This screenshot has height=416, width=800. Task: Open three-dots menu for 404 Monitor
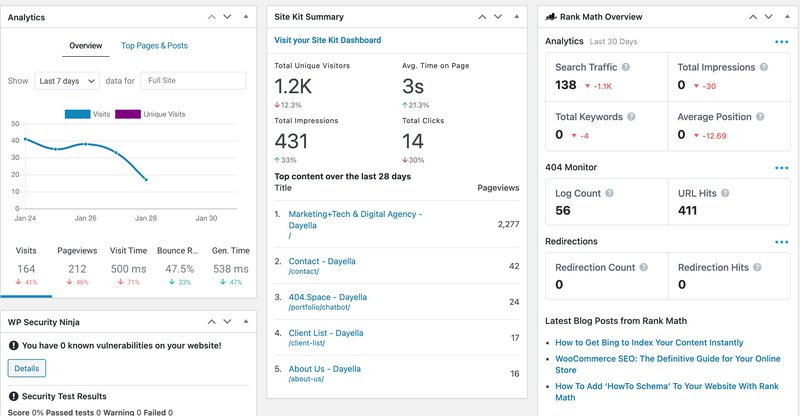781,167
